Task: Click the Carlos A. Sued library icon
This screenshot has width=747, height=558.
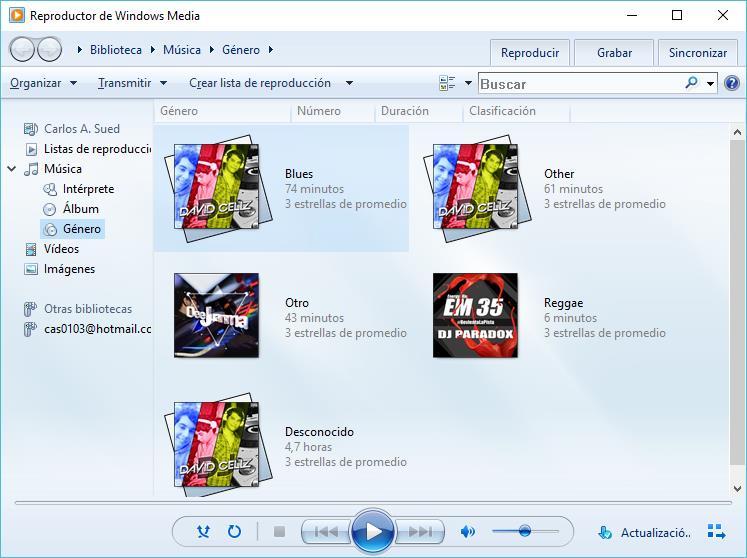Action: click(30, 129)
